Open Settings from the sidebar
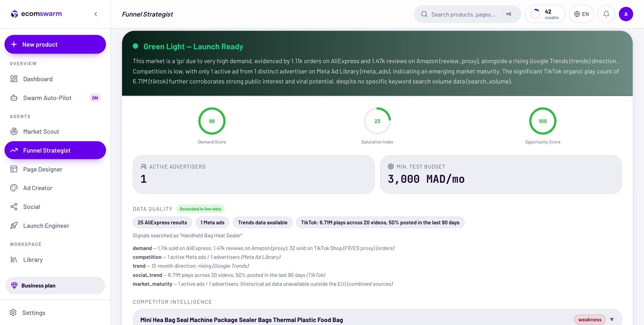The height and width of the screenshot is (325, 644). tap(55, 313)
